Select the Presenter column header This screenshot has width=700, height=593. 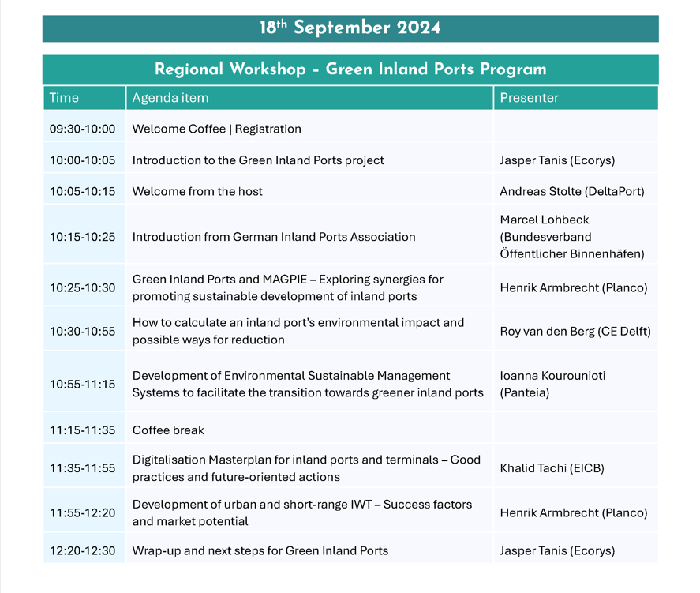point(529,98)
